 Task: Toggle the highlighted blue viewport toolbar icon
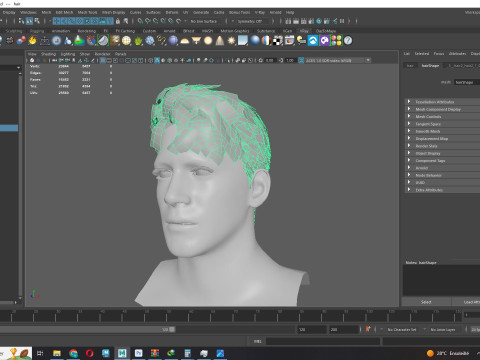[103, 60]
